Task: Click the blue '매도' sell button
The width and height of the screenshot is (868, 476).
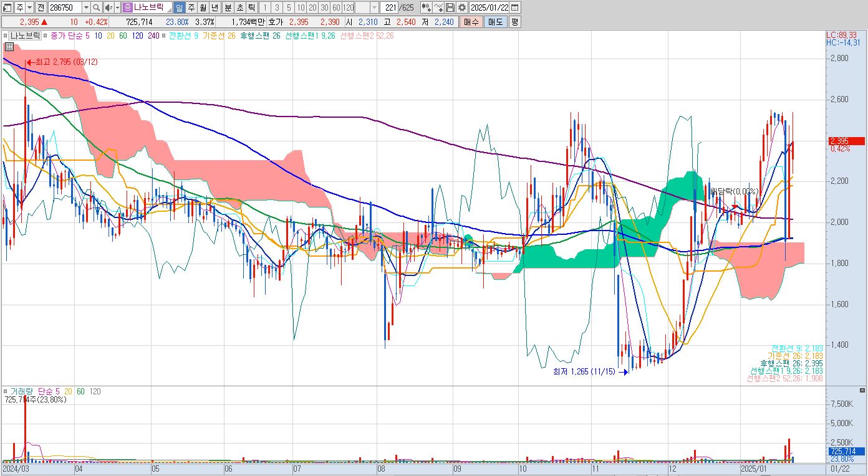Action: point(495,22)
